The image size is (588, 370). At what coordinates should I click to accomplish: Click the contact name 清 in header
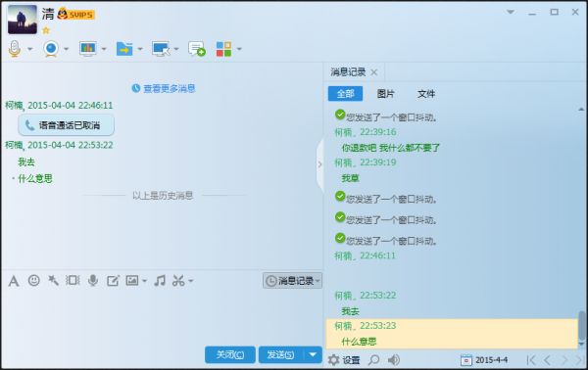[x=48, y=15]
